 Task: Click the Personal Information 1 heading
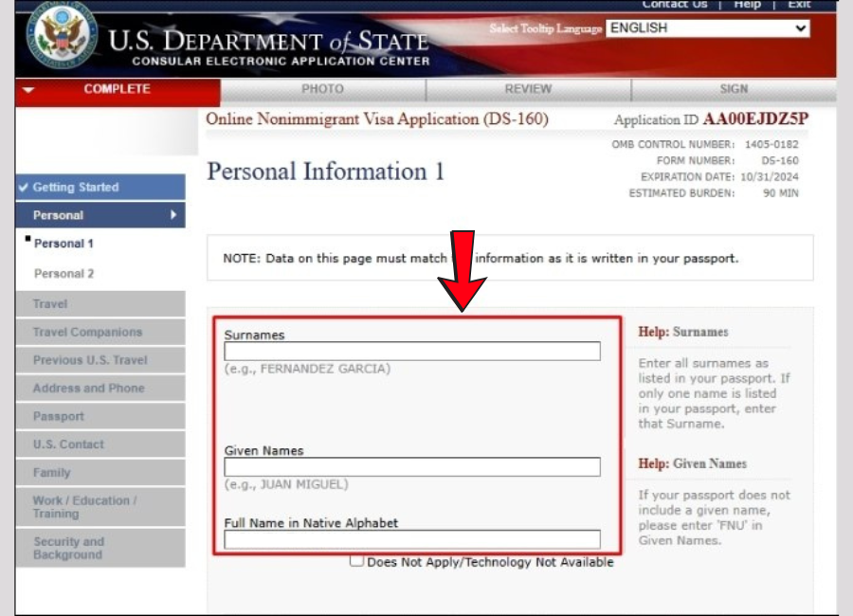[325, 172]
